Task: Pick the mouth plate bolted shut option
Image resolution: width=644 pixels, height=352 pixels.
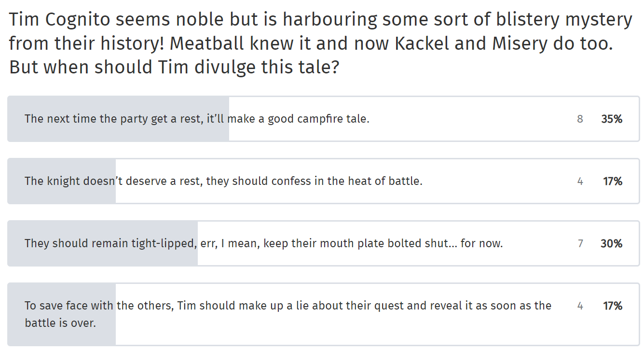Action: pos(323,243)
